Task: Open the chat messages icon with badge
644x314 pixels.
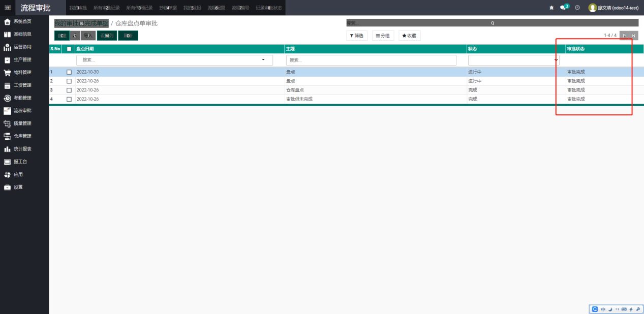Action: coord(563,8)
